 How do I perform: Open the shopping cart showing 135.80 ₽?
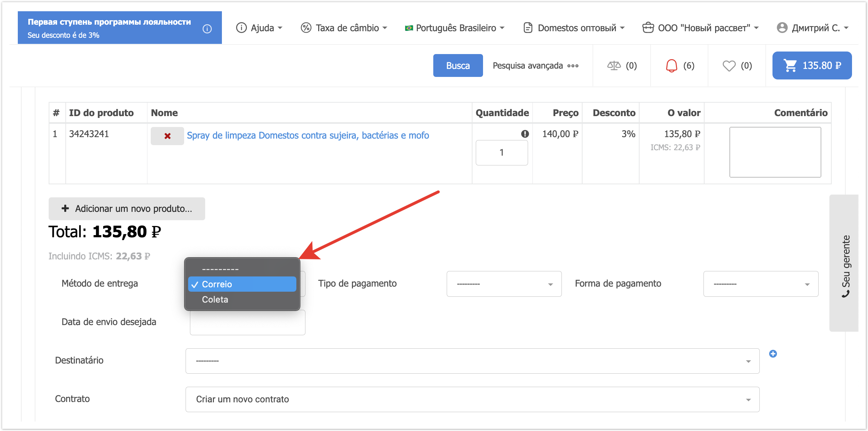(812, 66)
